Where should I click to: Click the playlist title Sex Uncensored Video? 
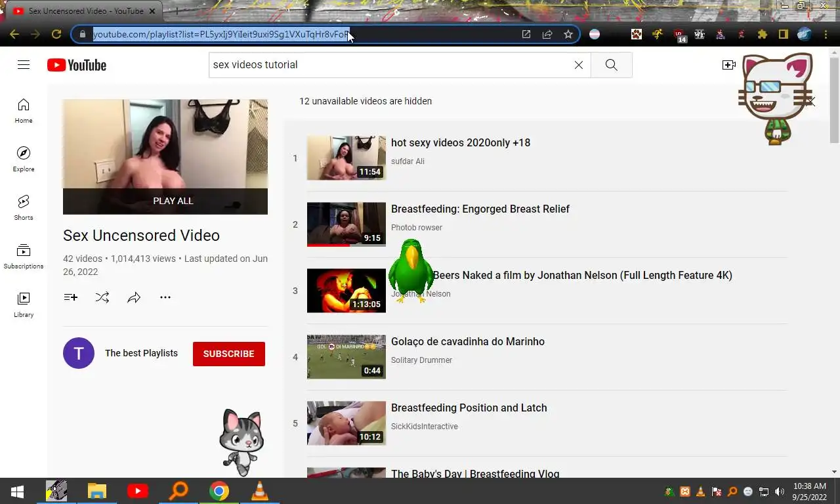[141, 236]
